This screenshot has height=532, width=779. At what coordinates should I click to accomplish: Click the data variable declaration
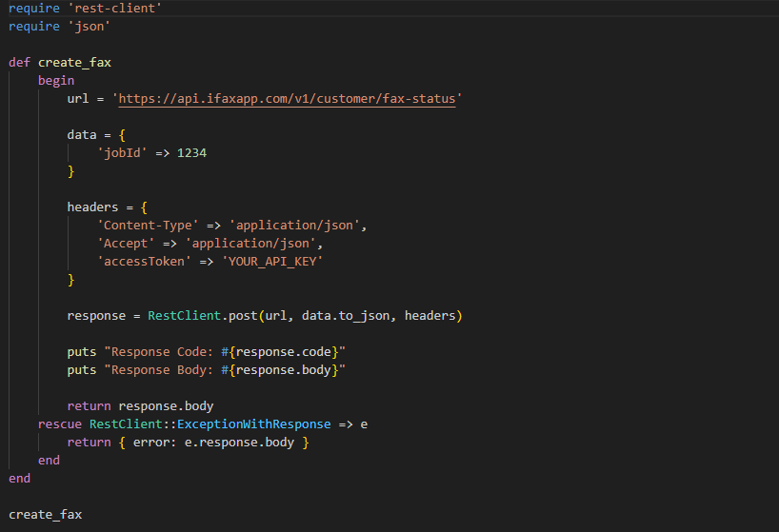point(82,135)
